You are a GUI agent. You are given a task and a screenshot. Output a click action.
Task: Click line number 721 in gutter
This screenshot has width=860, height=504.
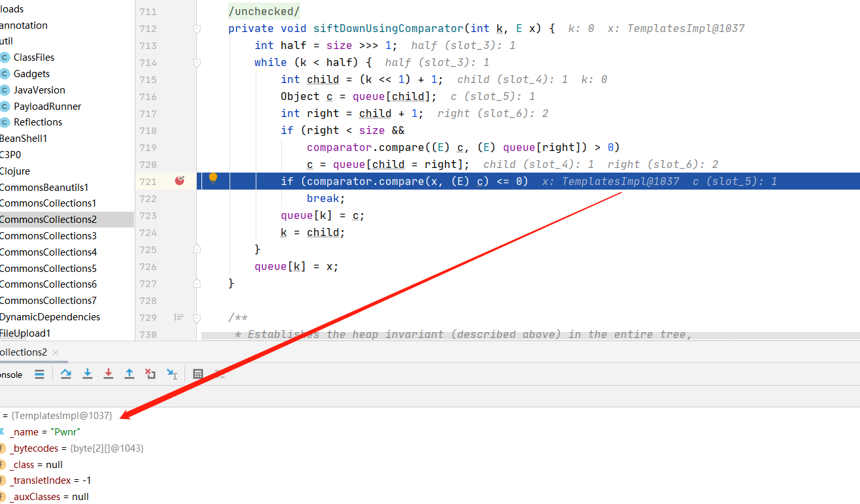[148, 182]
